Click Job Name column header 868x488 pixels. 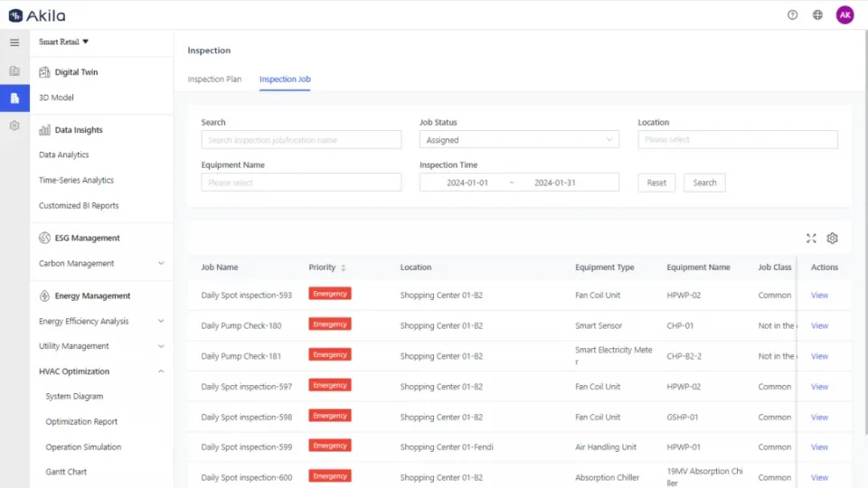pyautogui.click(x=219, y=267)
